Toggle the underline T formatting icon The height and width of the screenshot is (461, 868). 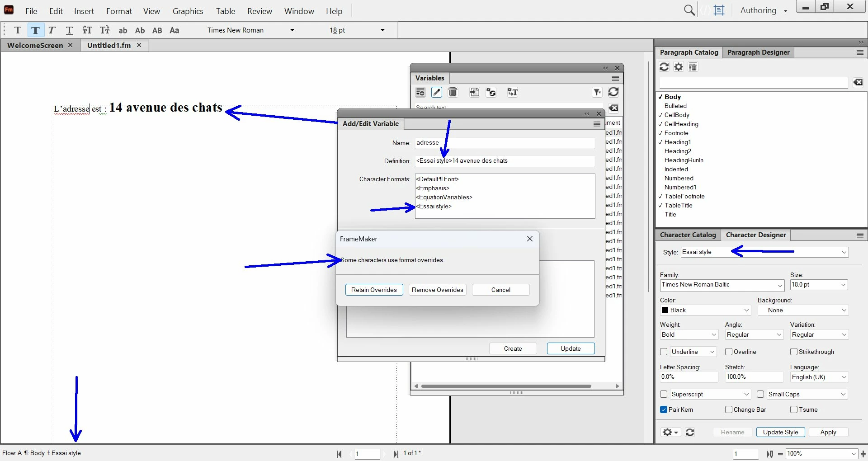pyautogui.click(x=69, y=30)
